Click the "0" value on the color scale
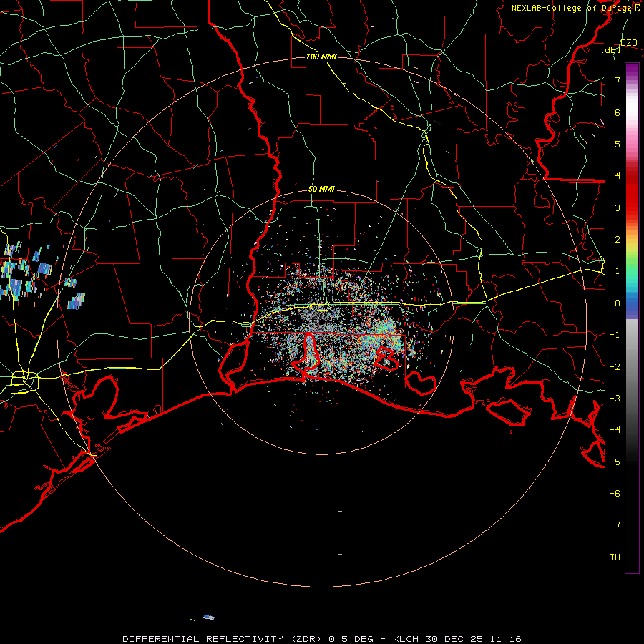Image resolution: width=644 pixels, height=644 pixels. click(x=618, y=303)
